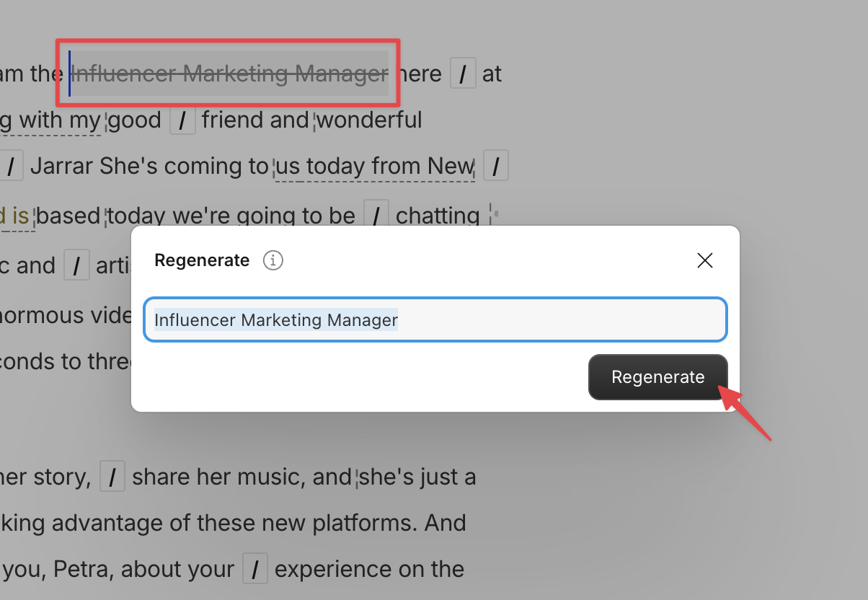Click the slash marker before "chatting"
The image size is (868, 600).
pos(376,215)
